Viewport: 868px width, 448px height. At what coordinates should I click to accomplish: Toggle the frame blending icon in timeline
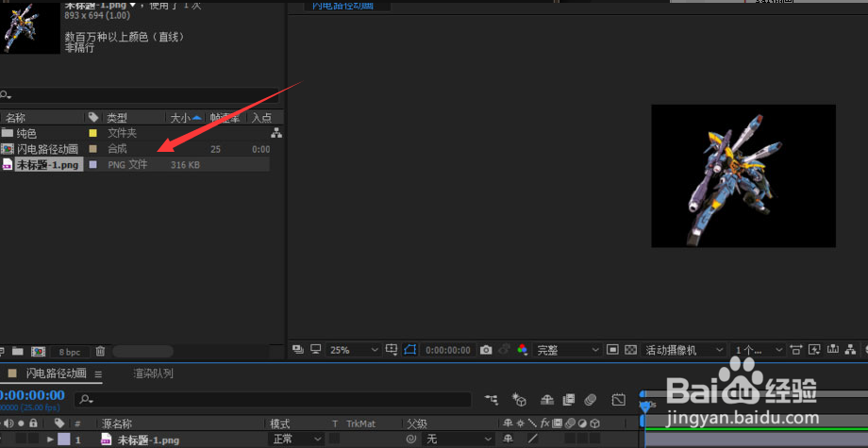point(569,399)
